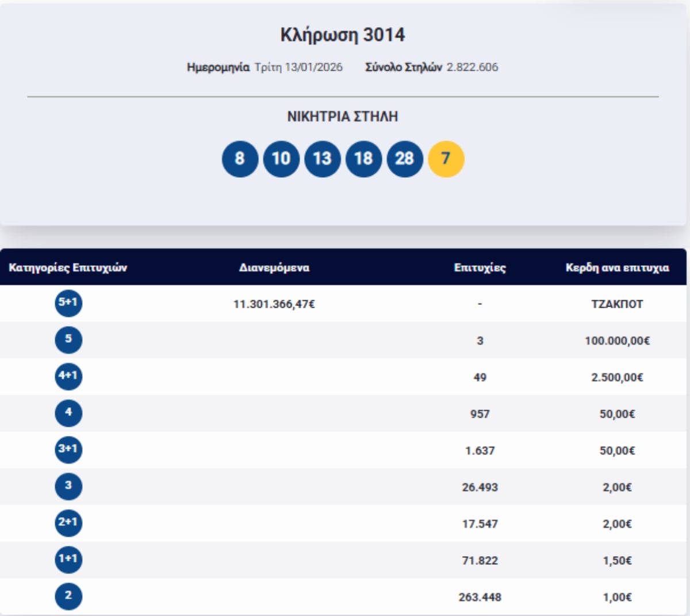Select the ΤΖΑΚΠΟΤ cell
Image resolution: width=690 pixels, height=616 pixels.
click(617, 304)
